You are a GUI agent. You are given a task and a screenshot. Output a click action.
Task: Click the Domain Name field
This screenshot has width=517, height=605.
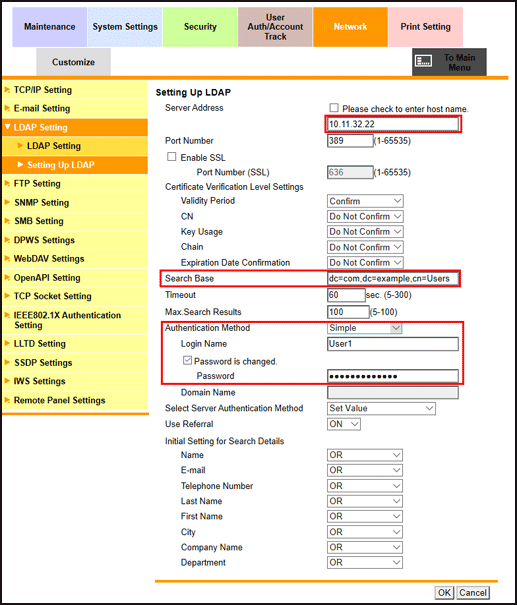(393, 393)
